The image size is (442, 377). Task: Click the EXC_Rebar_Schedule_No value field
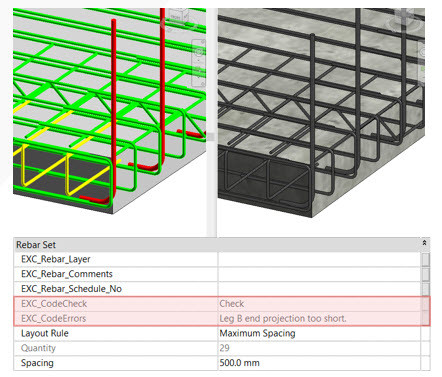[x=319, y=289]
